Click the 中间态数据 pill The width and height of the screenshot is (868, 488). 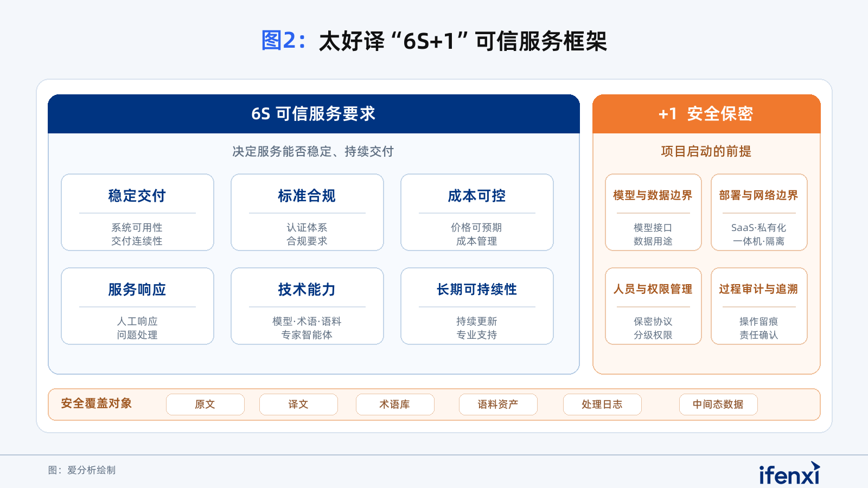[x=718, y=404]
